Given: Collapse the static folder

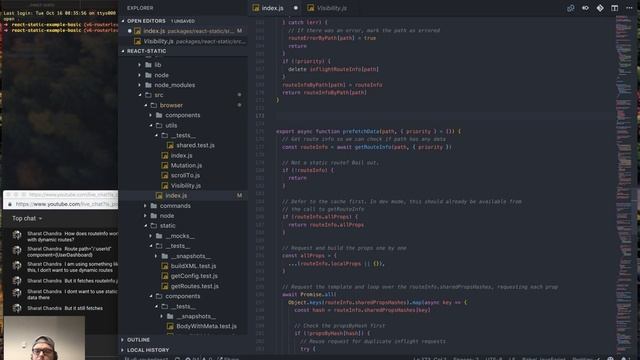Looking at the screenshot, I should pyautogui.click(x=184, y=226).
